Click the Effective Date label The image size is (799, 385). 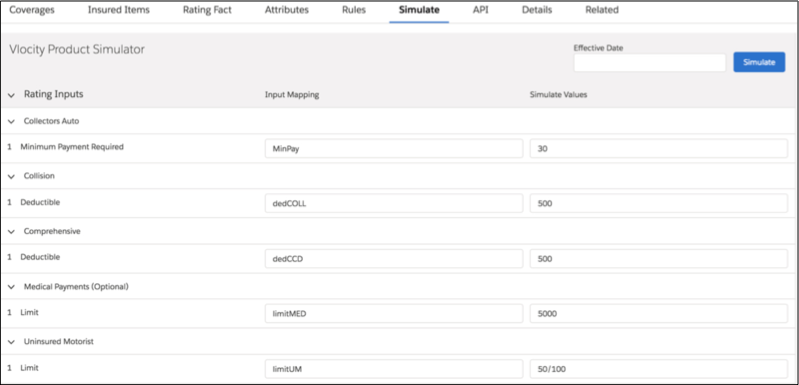(x=598, y=48)
